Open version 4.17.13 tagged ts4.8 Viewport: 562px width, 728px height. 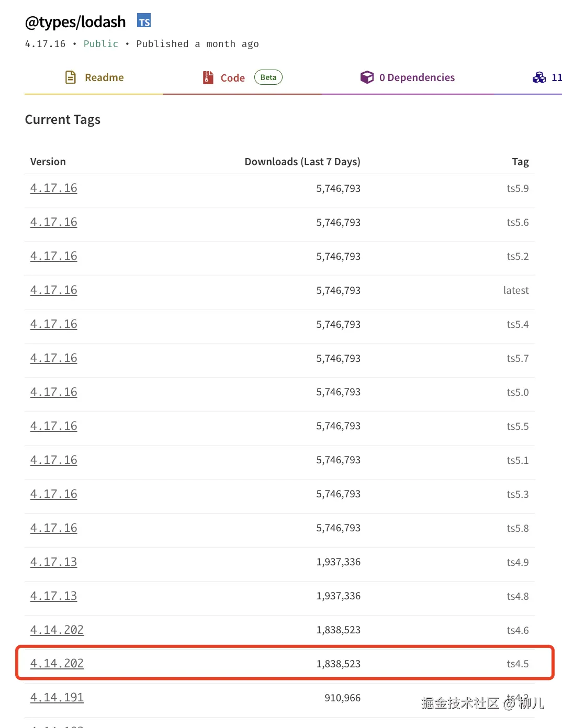click(x=54, y=596)
